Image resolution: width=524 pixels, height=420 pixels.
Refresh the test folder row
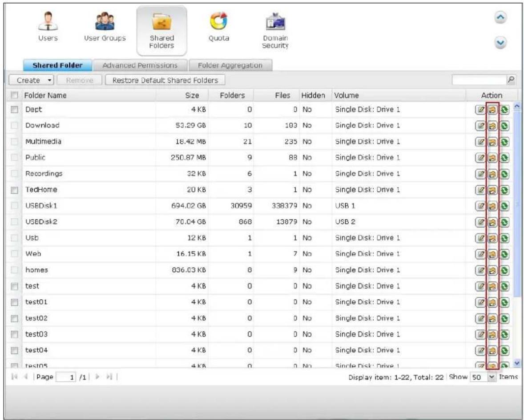pyautogui.click(x=504, y=286)
